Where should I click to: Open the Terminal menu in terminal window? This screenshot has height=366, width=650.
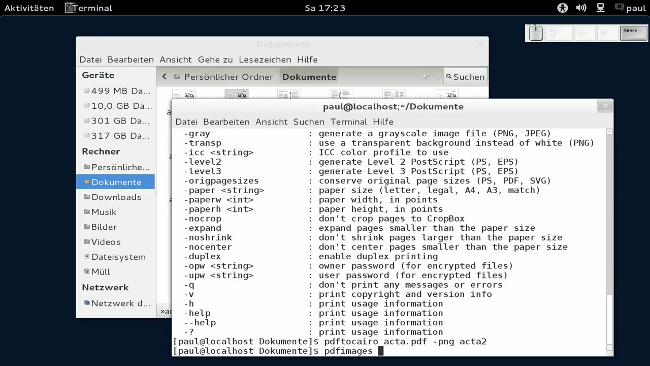pos(349,122)
